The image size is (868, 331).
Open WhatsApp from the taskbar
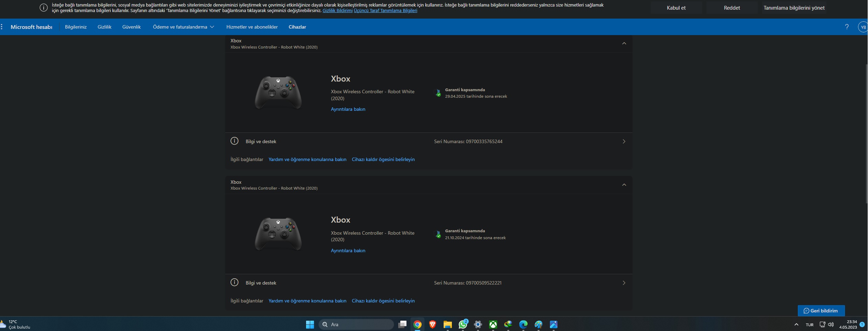(463, 324)
